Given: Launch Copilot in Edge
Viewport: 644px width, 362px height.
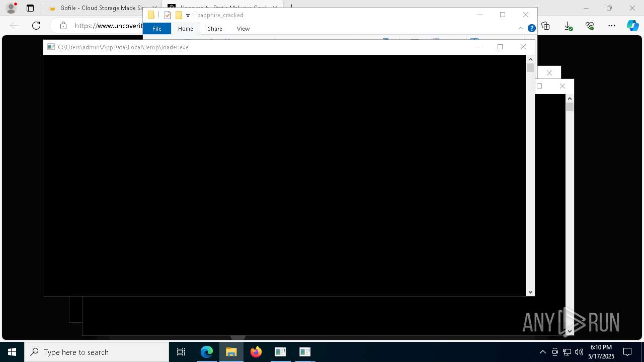Looking at the screenshot, I should click(x=632, y=26).
